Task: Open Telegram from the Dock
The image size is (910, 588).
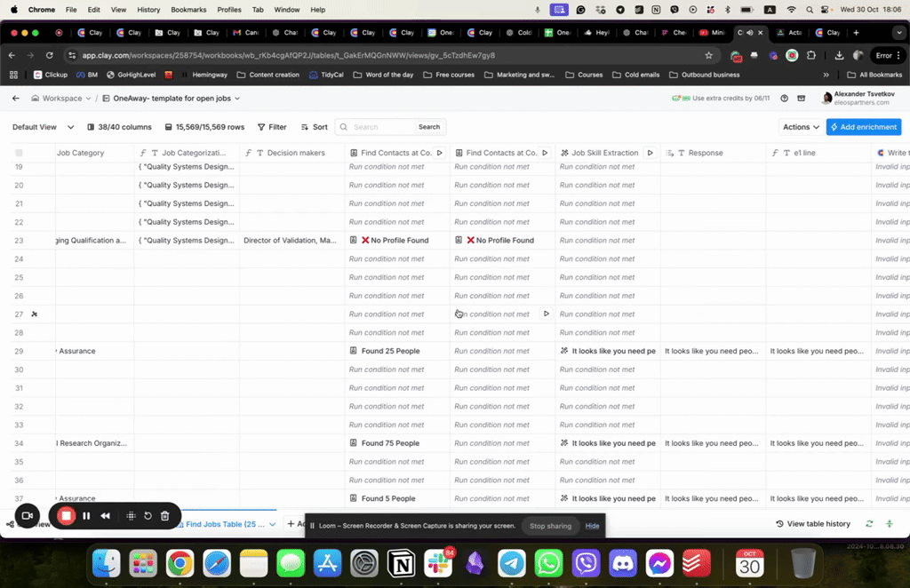Action: point(512,563)
